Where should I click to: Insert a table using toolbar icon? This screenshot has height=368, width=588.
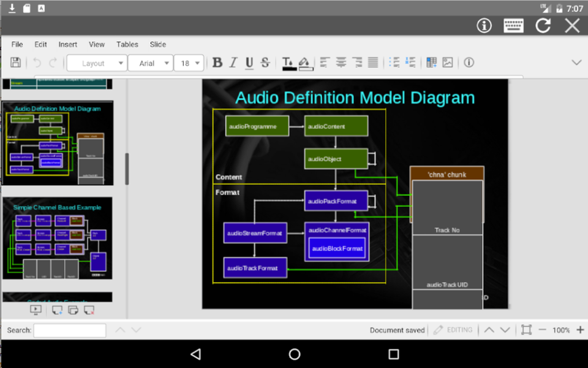[x=432, y=63]
